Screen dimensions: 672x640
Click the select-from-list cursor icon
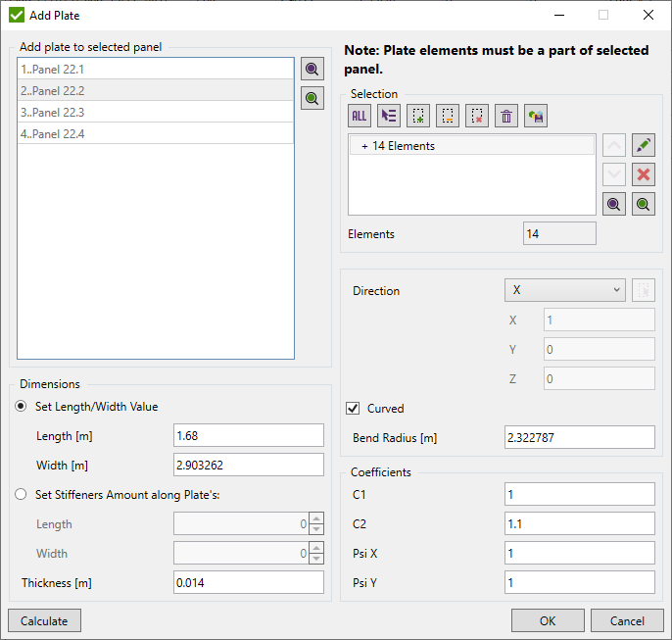389,116
